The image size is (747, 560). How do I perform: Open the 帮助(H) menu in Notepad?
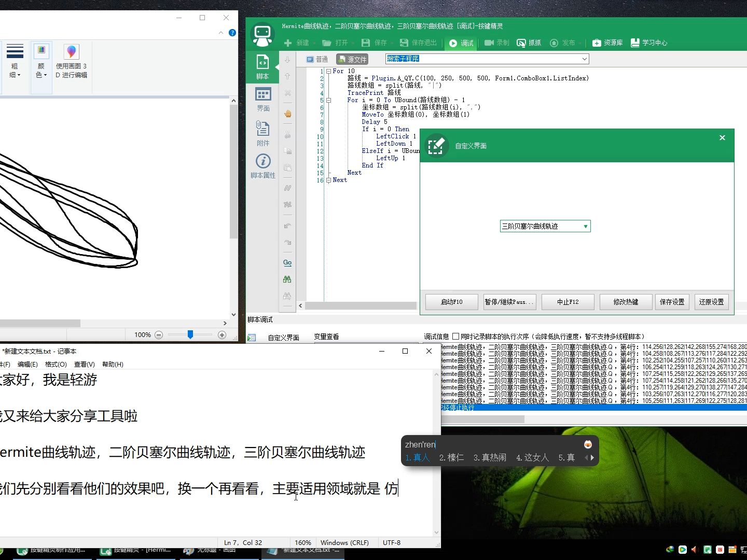click(x=113, y=365)
